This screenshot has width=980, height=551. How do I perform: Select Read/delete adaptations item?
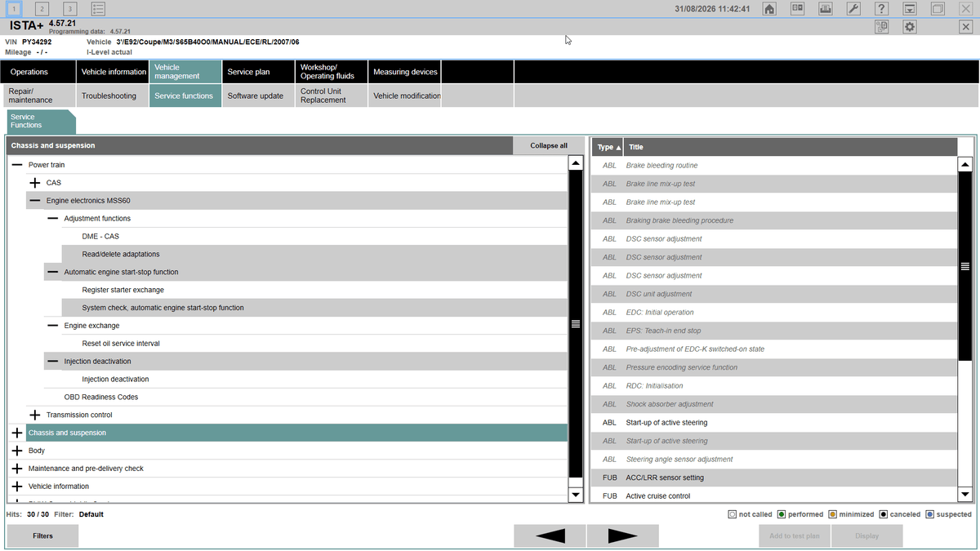[x=314, y=255]
